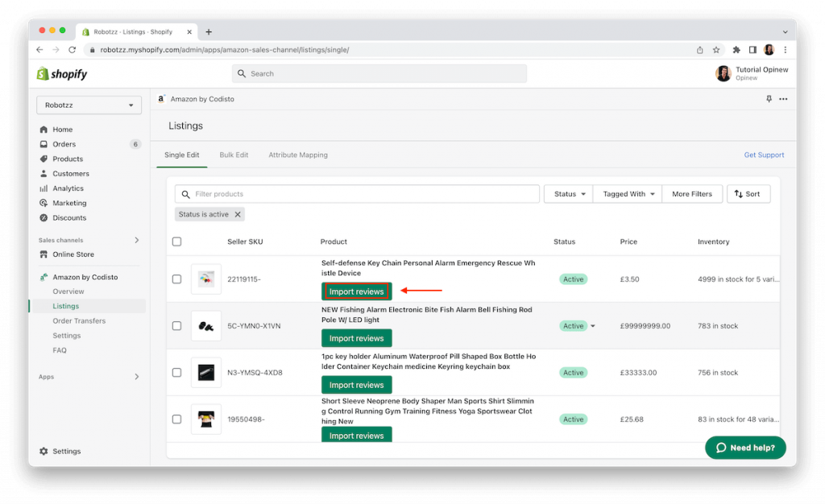Check the box for SKU 19550498-

pos(176,419)
